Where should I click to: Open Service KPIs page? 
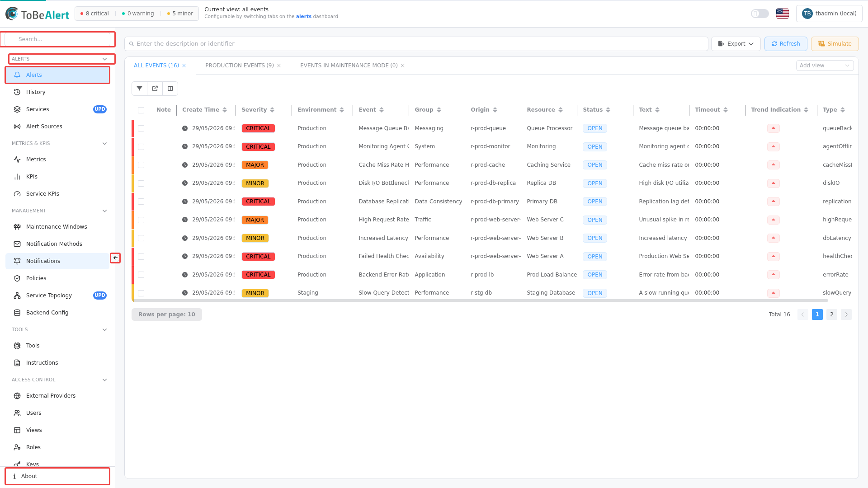coord(57,194)
